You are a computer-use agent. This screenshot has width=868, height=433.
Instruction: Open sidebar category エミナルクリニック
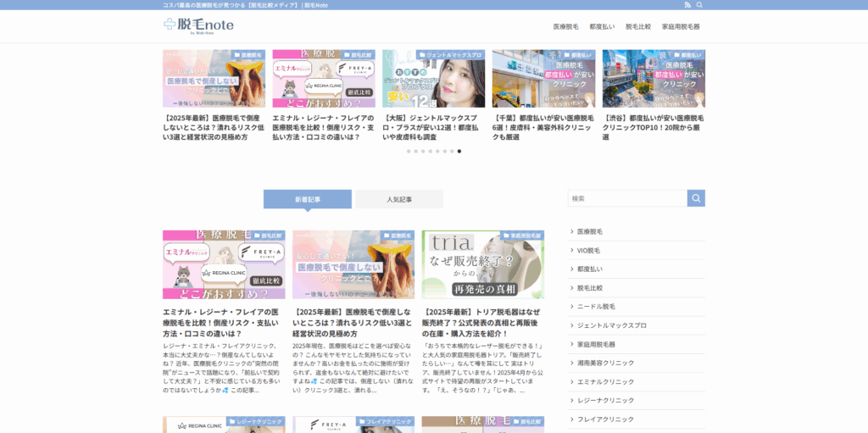637,381
